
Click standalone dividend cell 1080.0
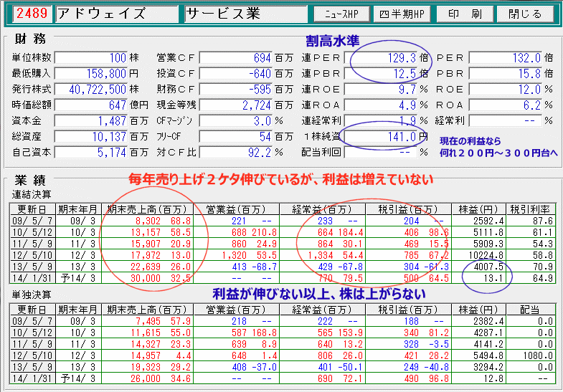530,355
